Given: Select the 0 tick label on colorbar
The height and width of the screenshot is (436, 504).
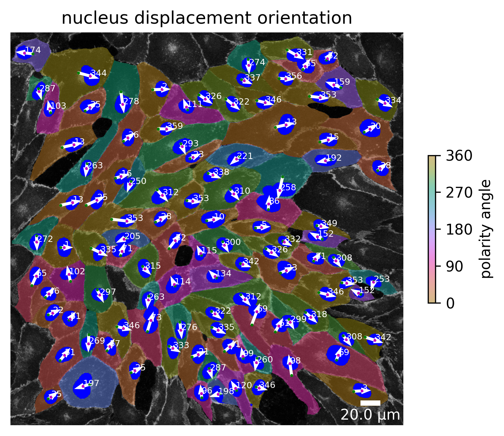Looking at the screenshot, I should [x=450, y=303].
